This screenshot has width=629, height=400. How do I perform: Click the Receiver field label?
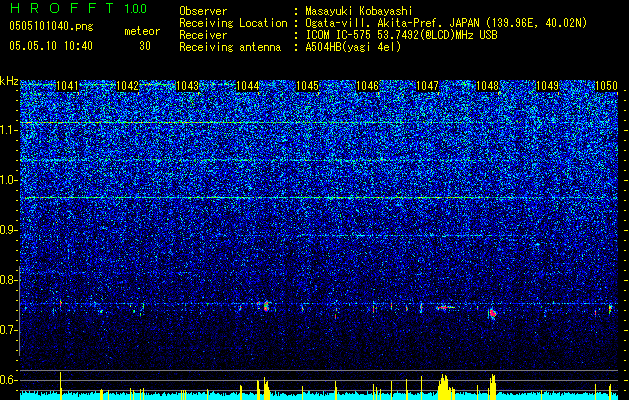(x=203, y=35)
